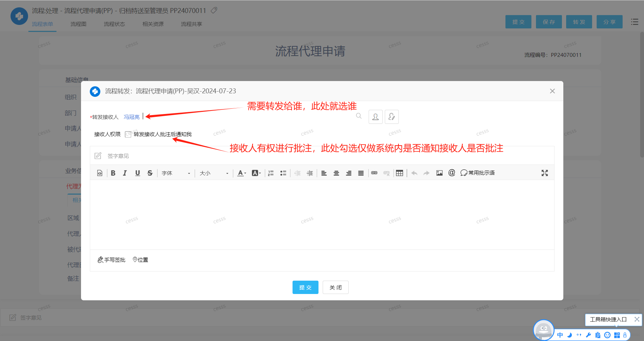Insert a numbered list
This screenshot has width=644, height=341.
[271, 173]
